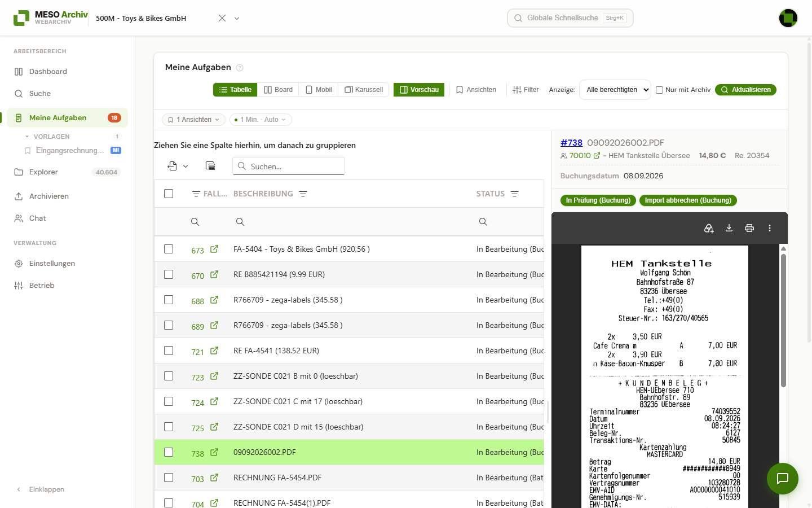Image resolution: width=812 pixels, height=508 pixels.
Task: Open the Alle berechtigten dropdown
Action: coord(615,90)
